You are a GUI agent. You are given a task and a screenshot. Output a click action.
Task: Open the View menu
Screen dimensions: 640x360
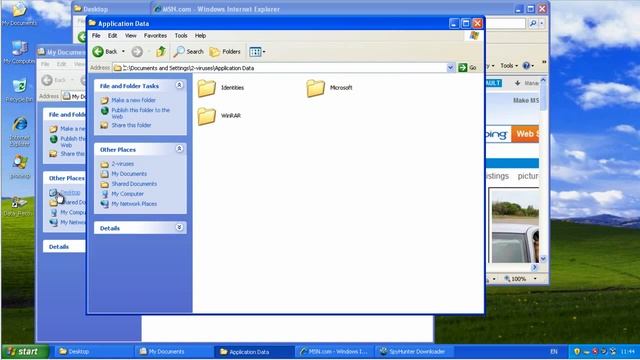tap(131, 36)
